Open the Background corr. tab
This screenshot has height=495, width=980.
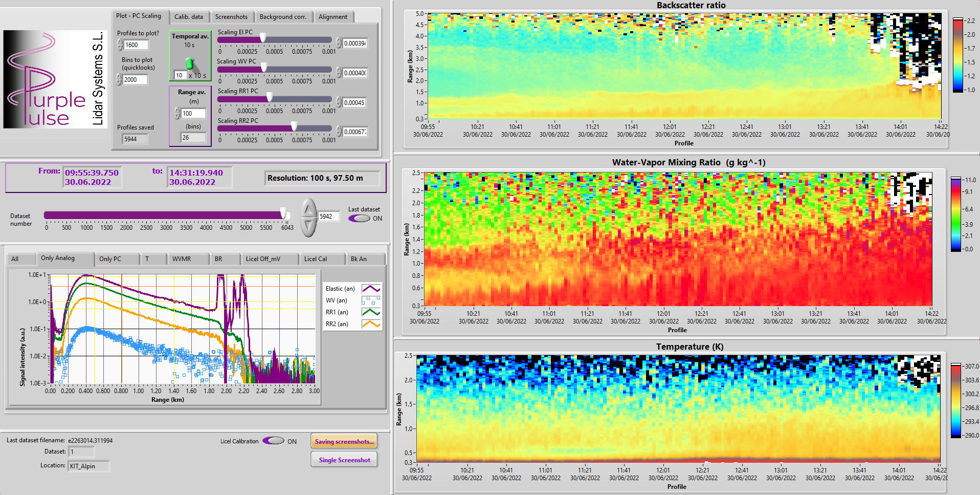[283, 17]
